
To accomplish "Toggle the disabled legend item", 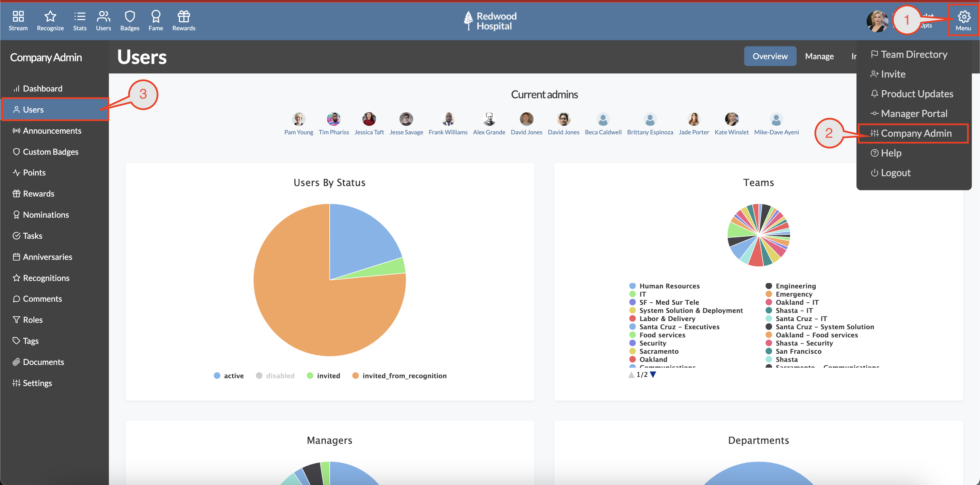I will [x=275, y=376].
